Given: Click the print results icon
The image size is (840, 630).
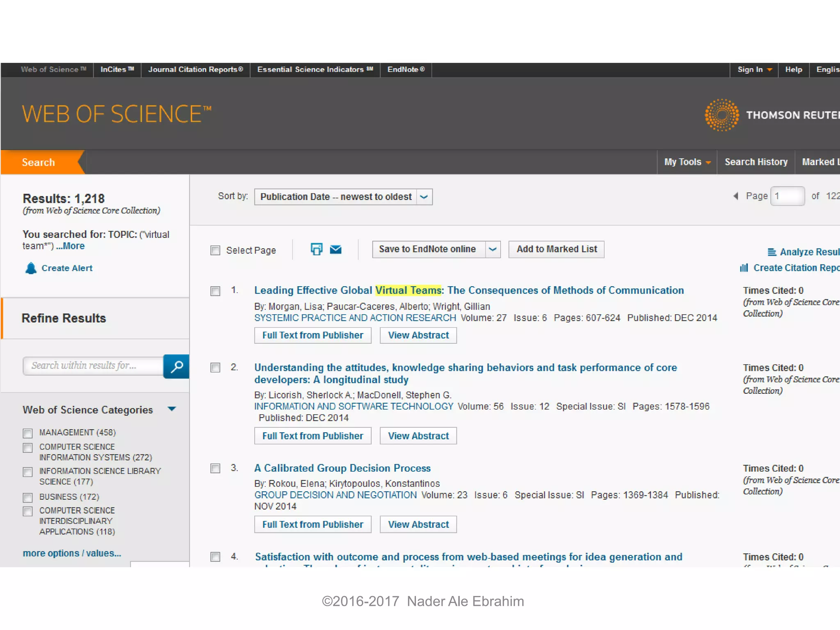Looking at the screenshot, I should click(x=316, y=249).
